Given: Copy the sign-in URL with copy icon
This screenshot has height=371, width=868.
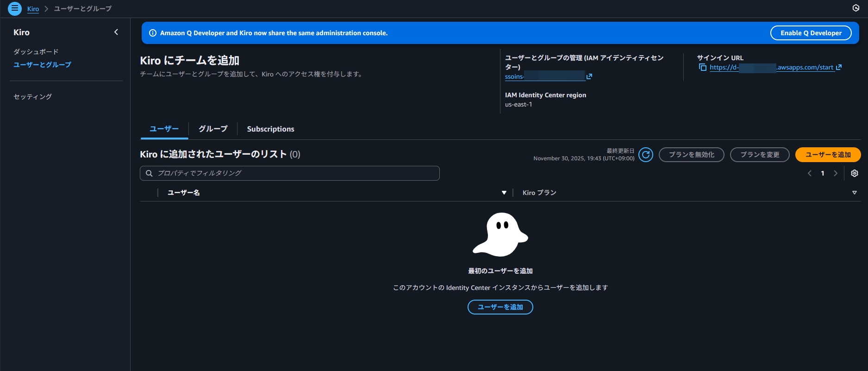Looking at the screenshot, I should (702, 67).
